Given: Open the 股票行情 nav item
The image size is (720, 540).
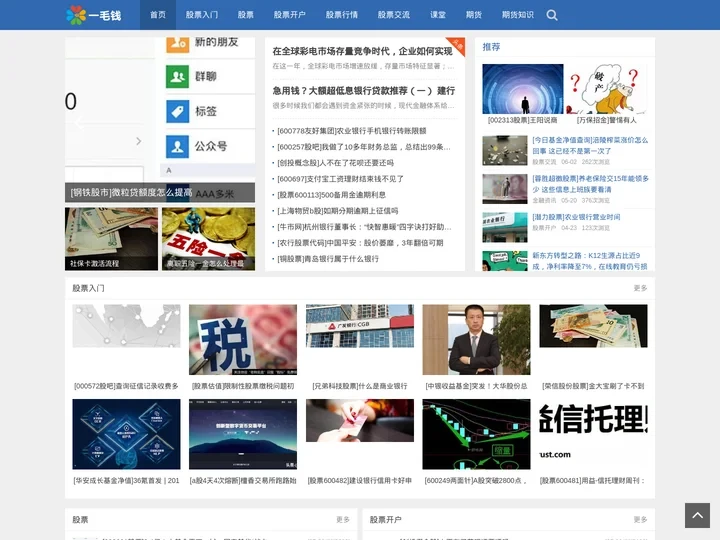Looking at the screenshot, I should point(342,15).
